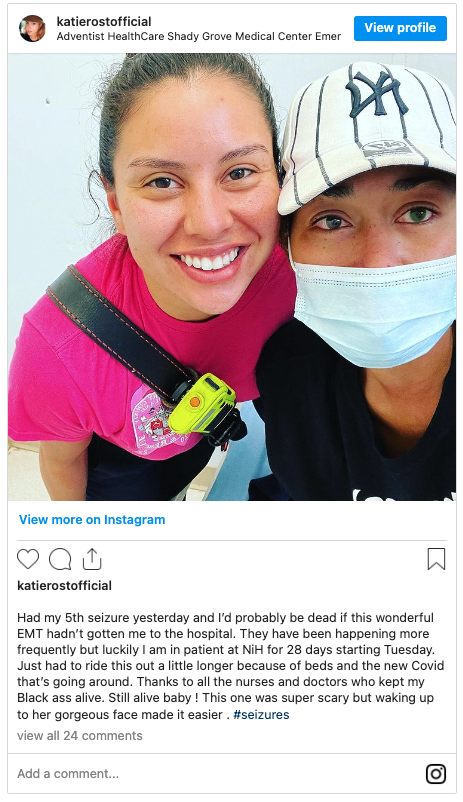Open comments via the speech bubble icon
The image size is (463, 802).
pos(60,559)
